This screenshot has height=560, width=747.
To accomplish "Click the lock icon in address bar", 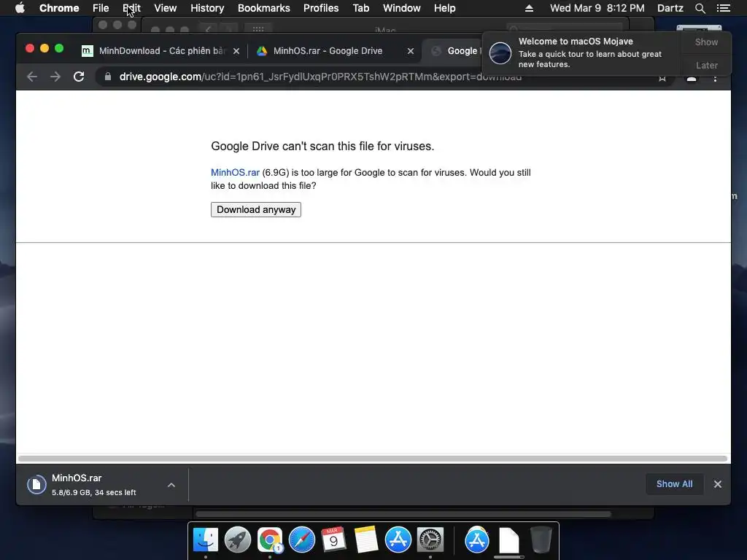I will pos(108,77).
